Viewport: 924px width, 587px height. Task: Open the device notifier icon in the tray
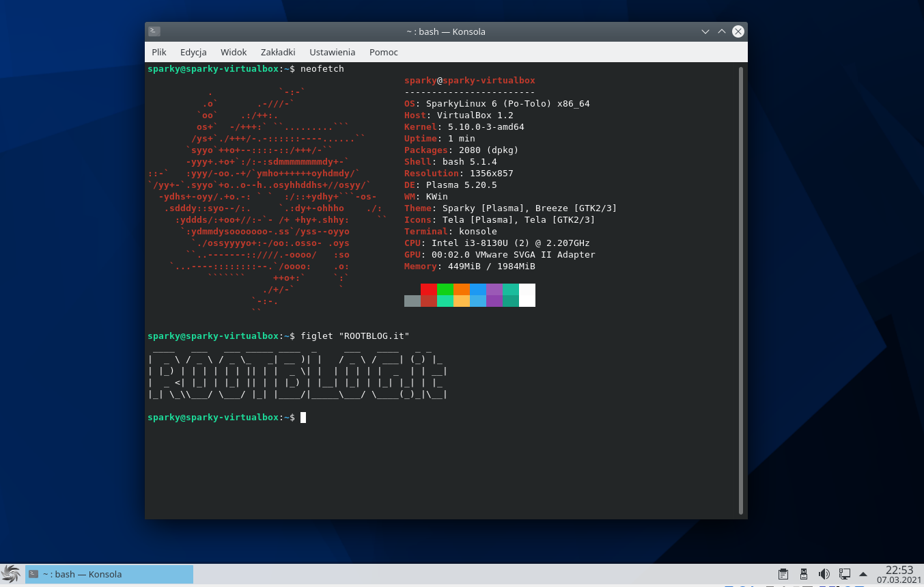point(803,573)
